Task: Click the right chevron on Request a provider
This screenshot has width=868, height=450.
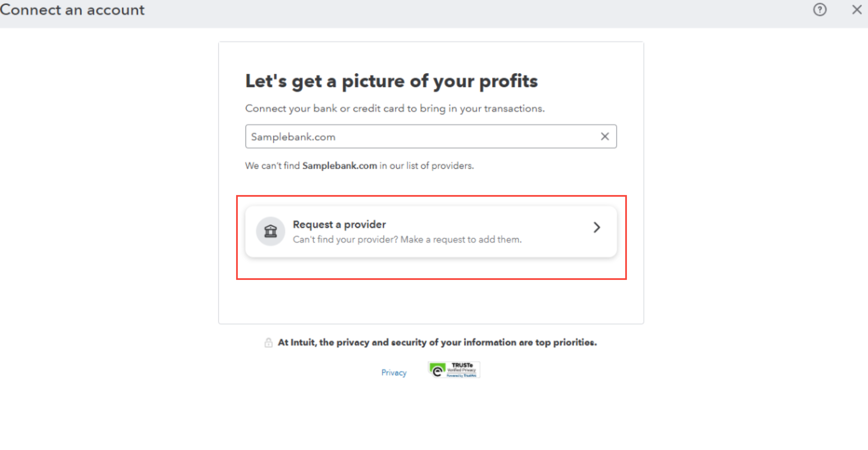Action: (597, 227)
